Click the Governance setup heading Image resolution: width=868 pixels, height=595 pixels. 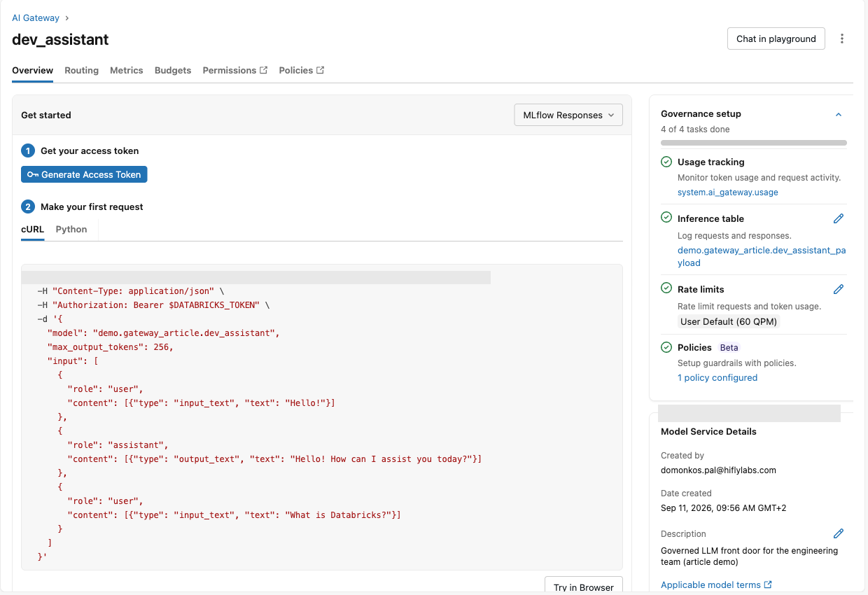pos(701,113)
